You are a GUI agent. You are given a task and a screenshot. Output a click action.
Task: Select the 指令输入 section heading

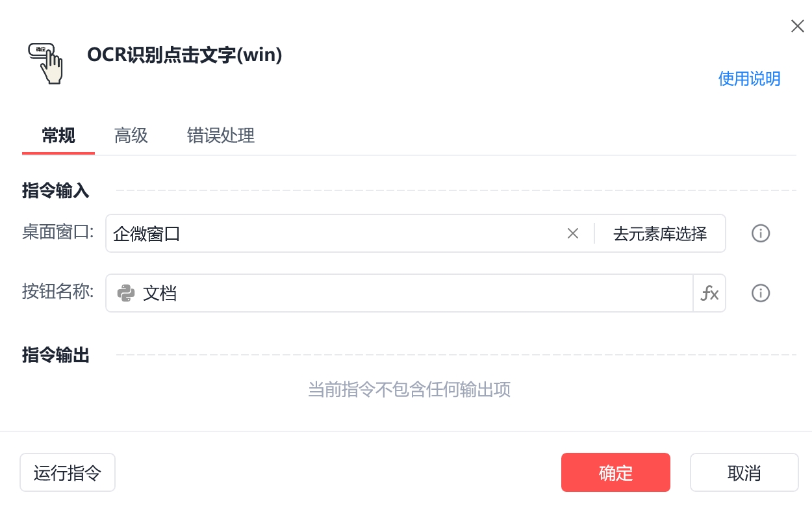56,191
